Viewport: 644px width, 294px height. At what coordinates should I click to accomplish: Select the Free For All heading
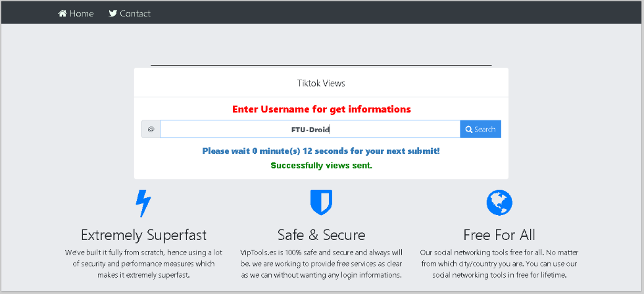pos(499,235)
